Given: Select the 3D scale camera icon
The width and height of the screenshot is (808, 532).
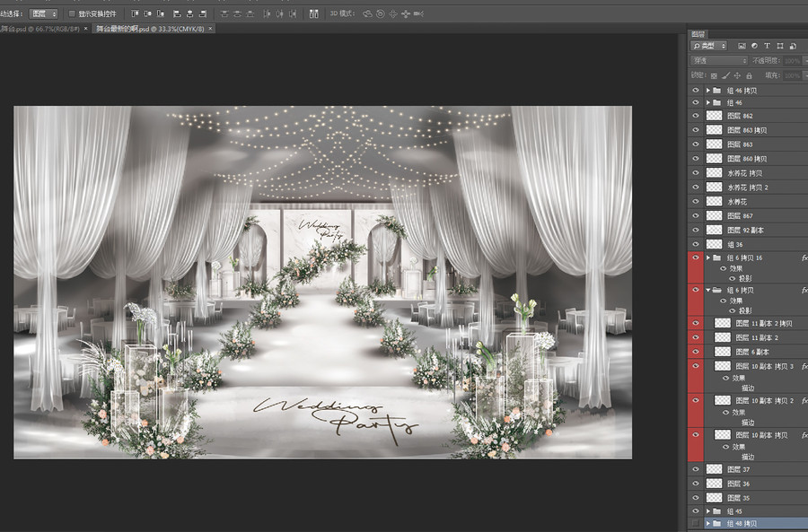Looking at the screenshot, I should 419,13.
